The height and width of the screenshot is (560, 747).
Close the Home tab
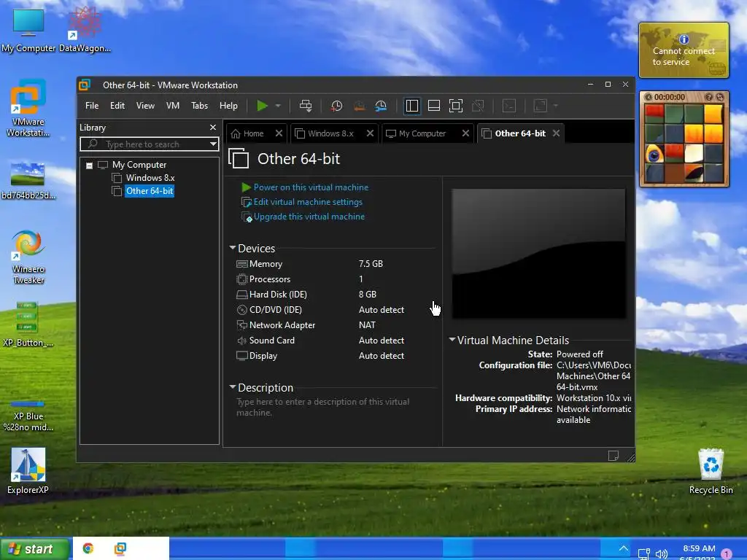pyautogui.click(x=279, y=133)
